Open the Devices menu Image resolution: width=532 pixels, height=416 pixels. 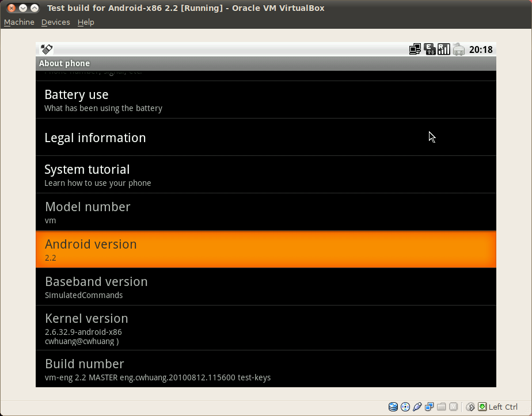[56, 22]
